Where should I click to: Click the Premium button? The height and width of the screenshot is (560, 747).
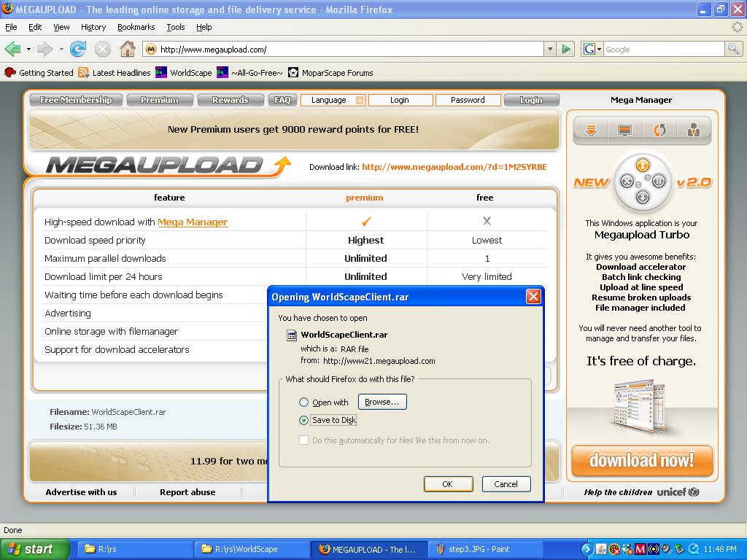point(160,100)
